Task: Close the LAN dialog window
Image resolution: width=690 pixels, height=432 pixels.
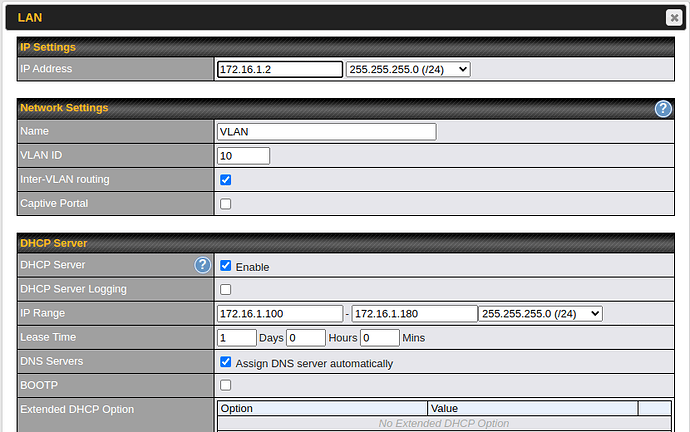Action: [674, 17]
